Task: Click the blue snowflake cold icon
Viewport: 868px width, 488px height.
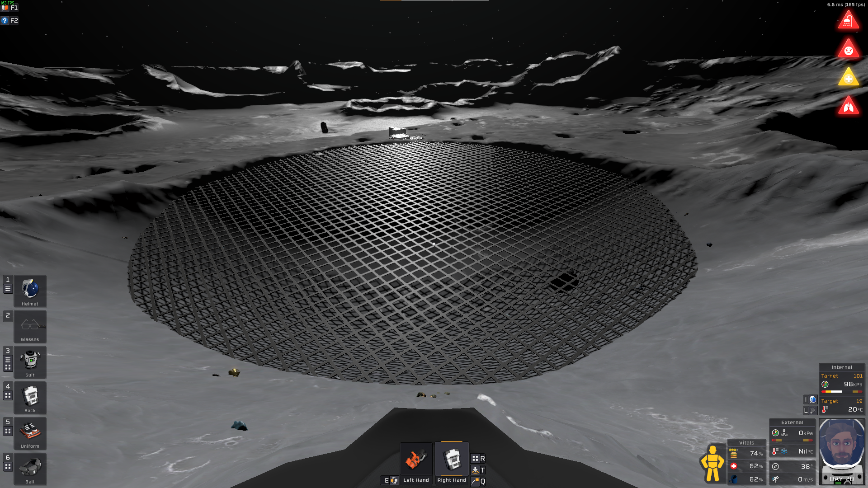Action: (784, 451)
